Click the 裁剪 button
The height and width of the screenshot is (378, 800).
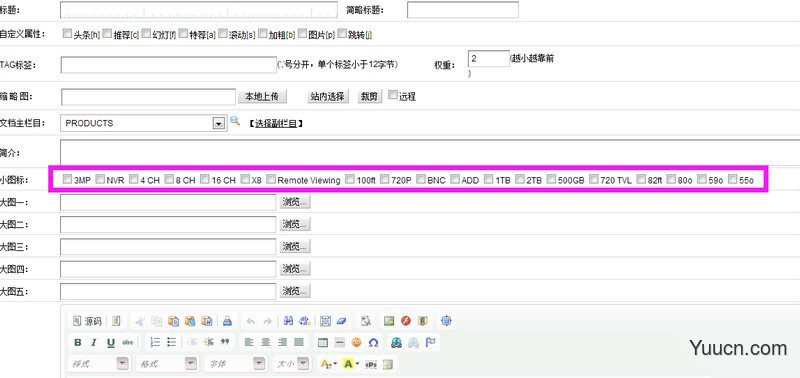(x=369, y=96)
